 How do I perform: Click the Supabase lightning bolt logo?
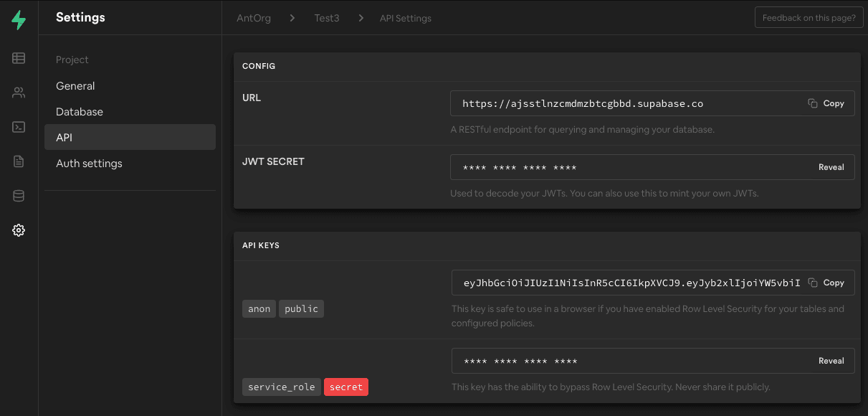click(x=19, y=20)
